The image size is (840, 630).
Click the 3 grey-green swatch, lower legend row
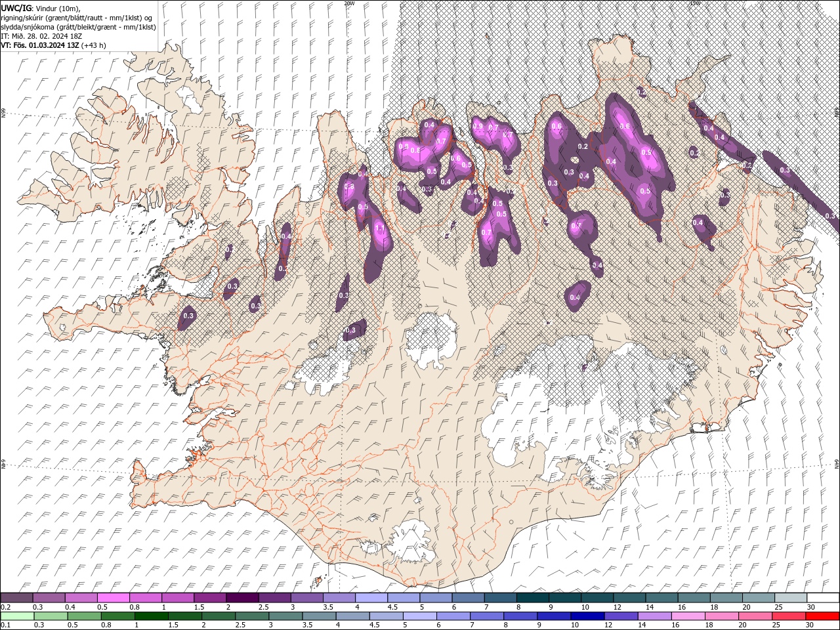285,616
